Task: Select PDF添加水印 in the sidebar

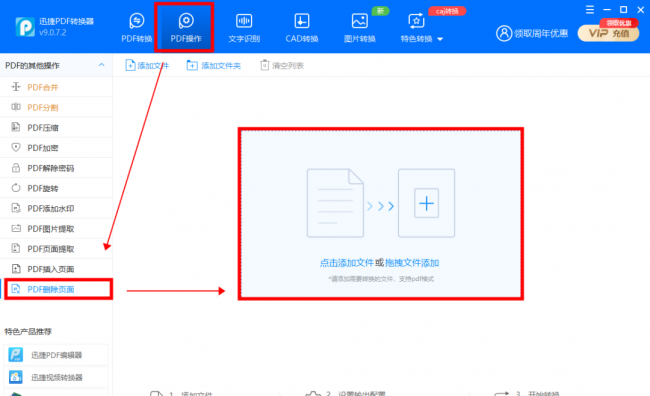Action: pos(56,208)
